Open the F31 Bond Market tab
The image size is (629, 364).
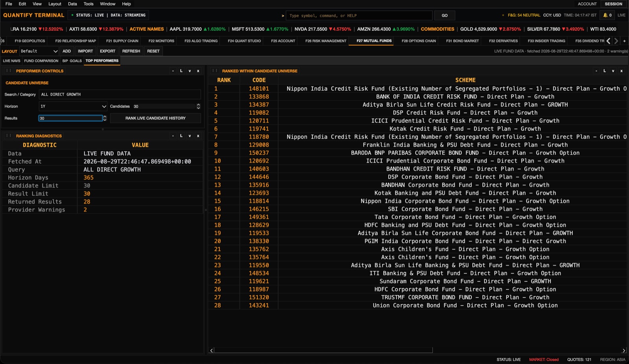pos(462,41)
